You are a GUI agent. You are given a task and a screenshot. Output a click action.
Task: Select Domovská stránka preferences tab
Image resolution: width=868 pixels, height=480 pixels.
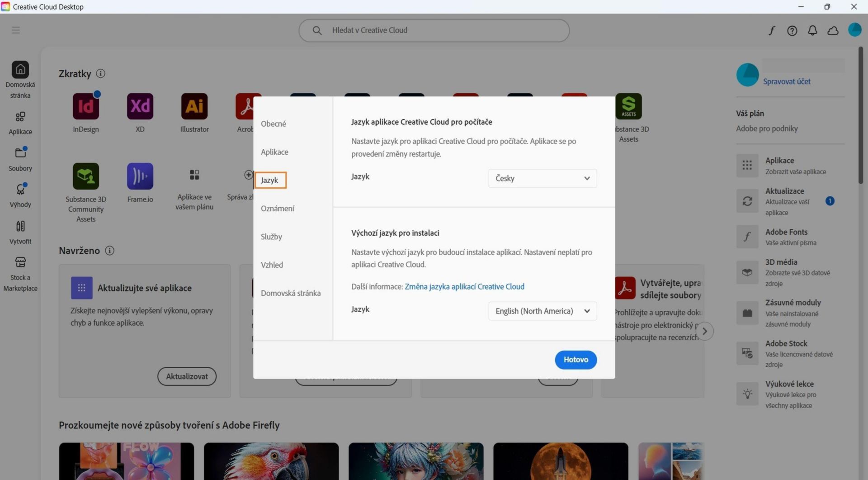tap(291, 293)
